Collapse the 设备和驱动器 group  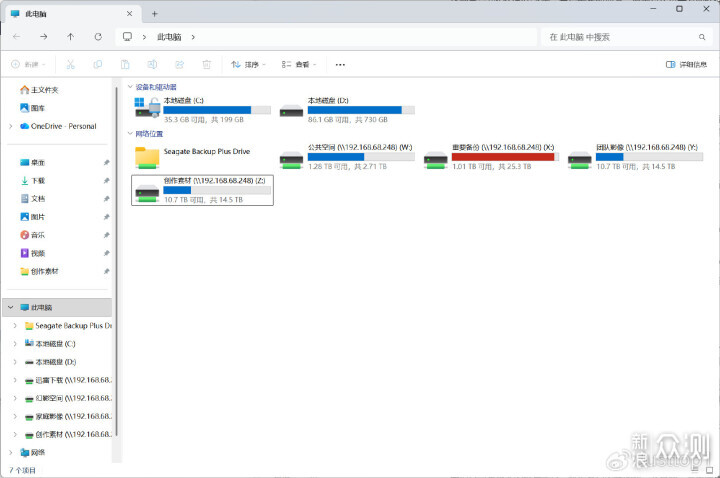[x=130, y=87]
